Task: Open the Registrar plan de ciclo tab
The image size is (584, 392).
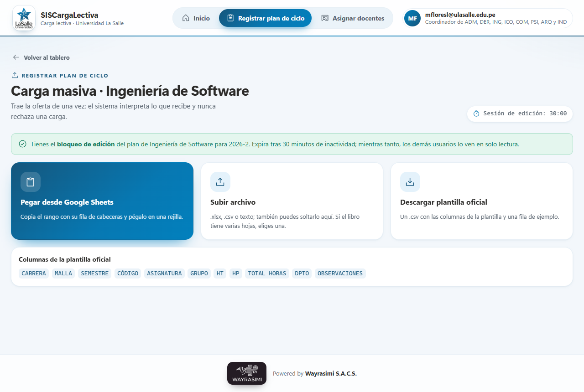Action: pyautogui.click(x=265, y=18)
